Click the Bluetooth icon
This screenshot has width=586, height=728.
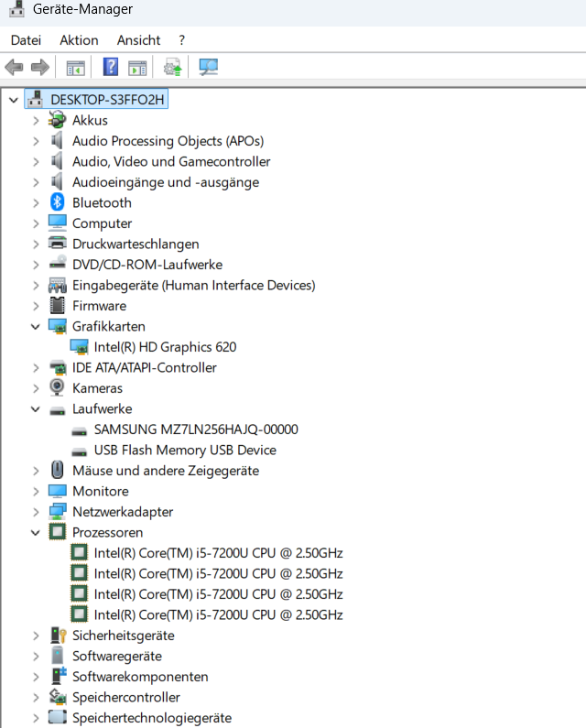tap(57, 202)
